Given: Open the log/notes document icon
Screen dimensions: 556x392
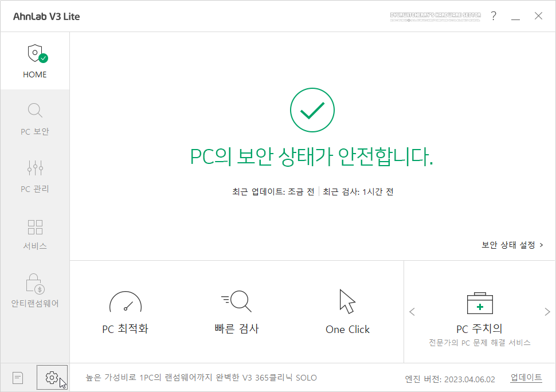Looking at the screenshot, I should 18,378.
